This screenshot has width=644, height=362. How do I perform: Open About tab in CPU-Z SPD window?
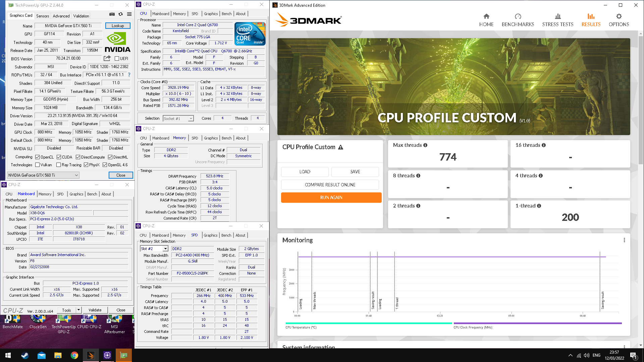tap(240, 235)
